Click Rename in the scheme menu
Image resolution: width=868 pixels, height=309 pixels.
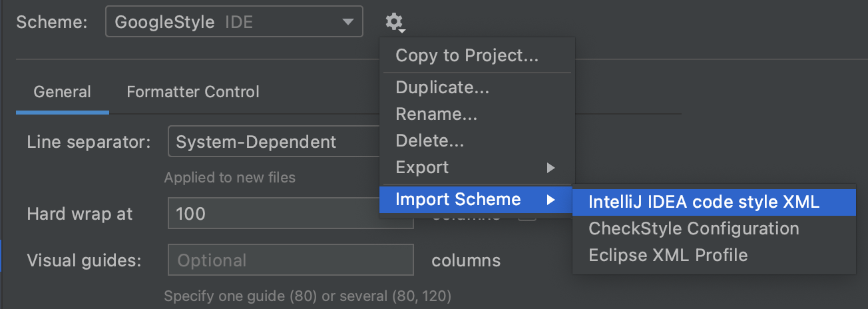click(x=436, y=114)
